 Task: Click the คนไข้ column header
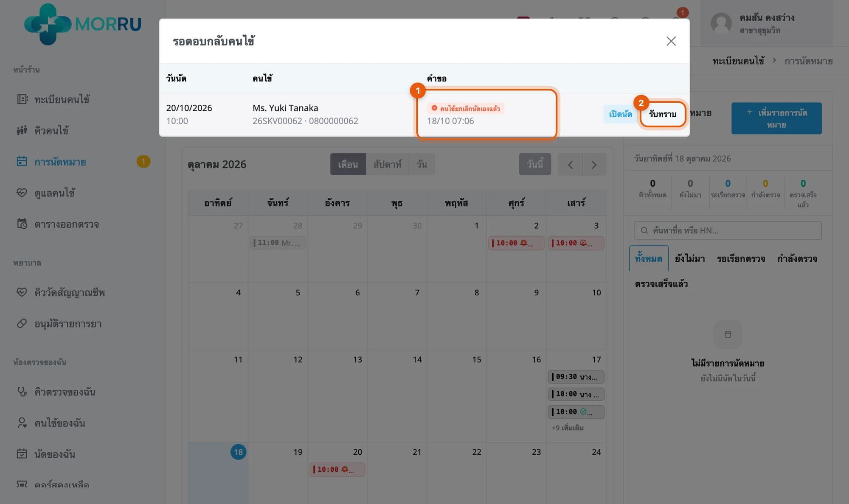[262, 78]
